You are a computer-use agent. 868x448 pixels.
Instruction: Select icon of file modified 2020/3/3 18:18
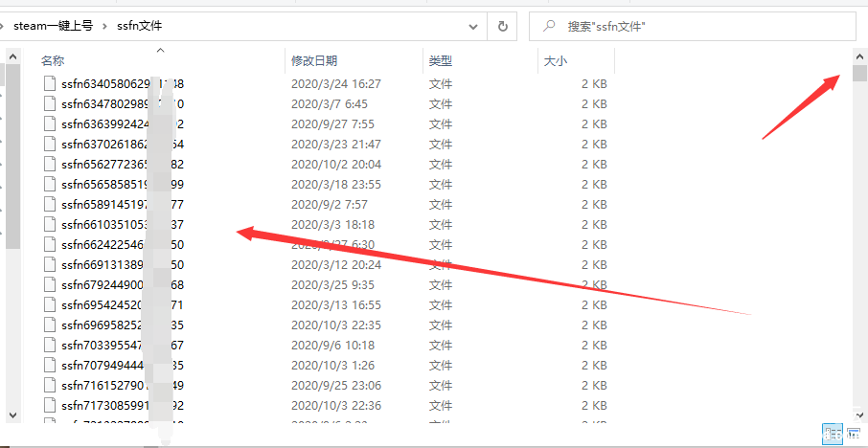pos(50,224)
